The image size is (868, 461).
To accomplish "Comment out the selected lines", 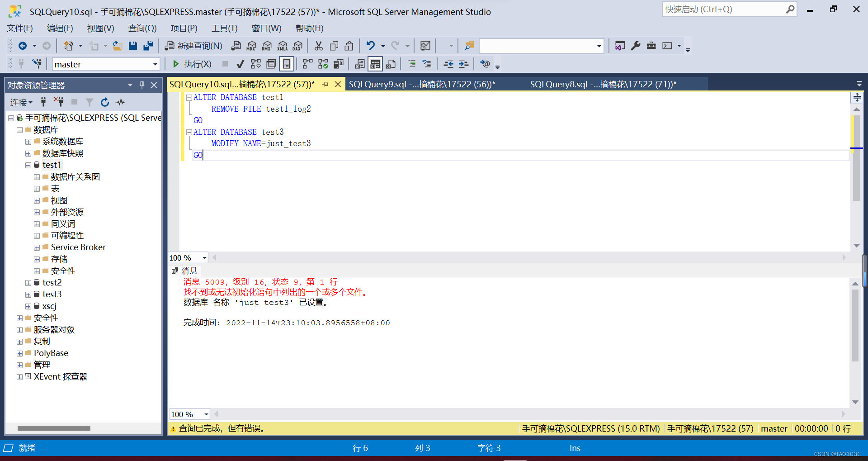I will (412, 64).
